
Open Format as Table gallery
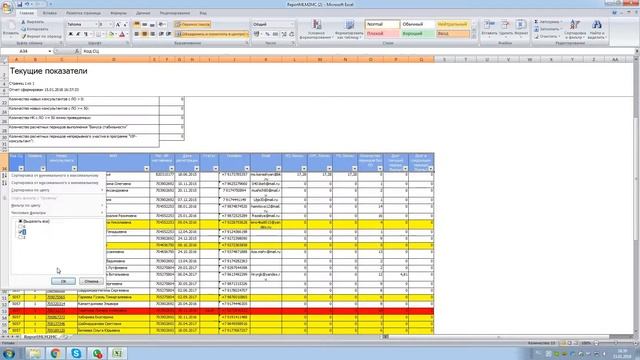click(349, 29)
